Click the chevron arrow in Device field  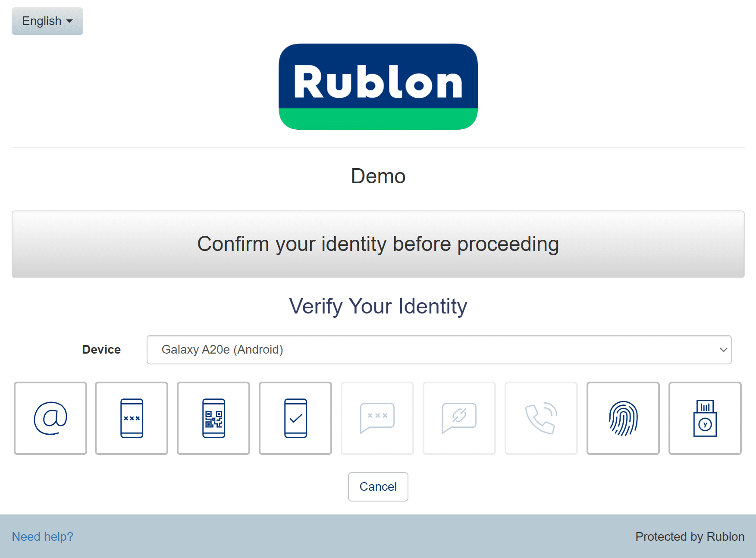coord(723,350)
